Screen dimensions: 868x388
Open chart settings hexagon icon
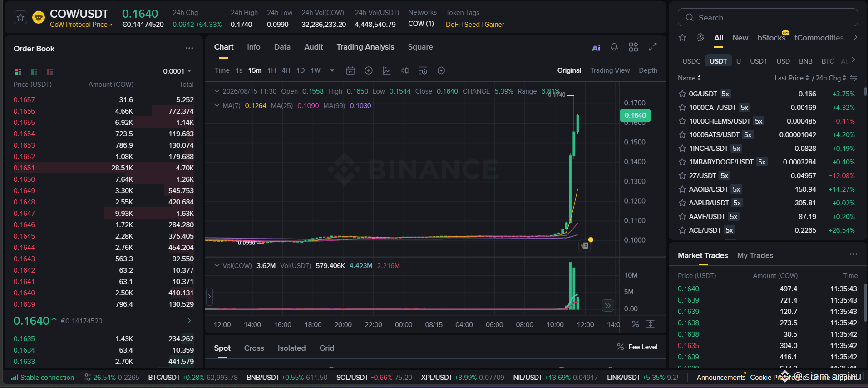[x=441, y=70]
